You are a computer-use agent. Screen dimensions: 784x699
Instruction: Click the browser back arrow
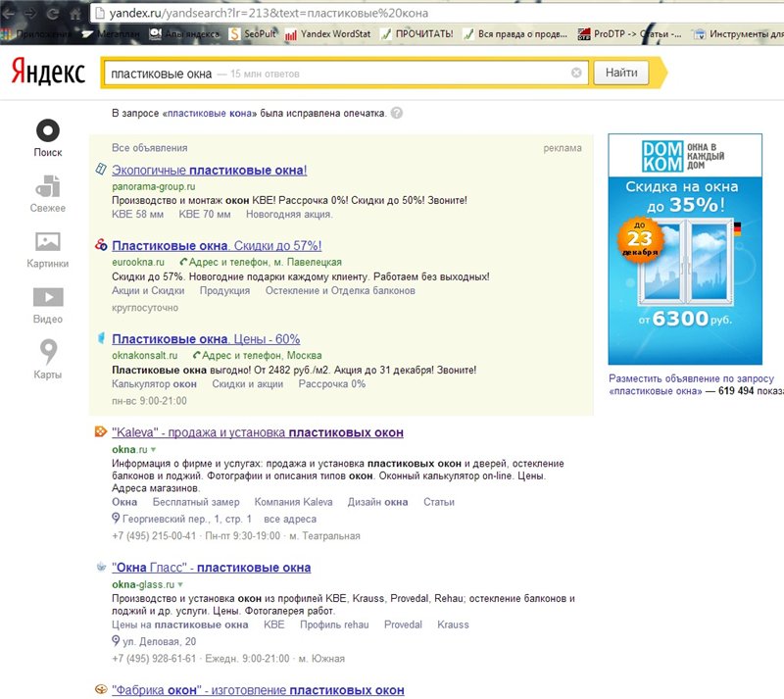9,14
